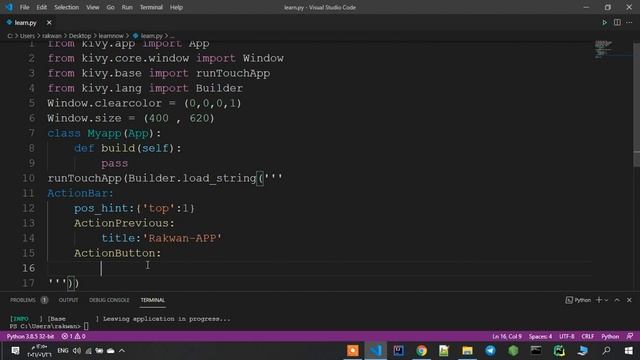
Task: Switch to the Problems panel tab
Action: pos(23,300)
